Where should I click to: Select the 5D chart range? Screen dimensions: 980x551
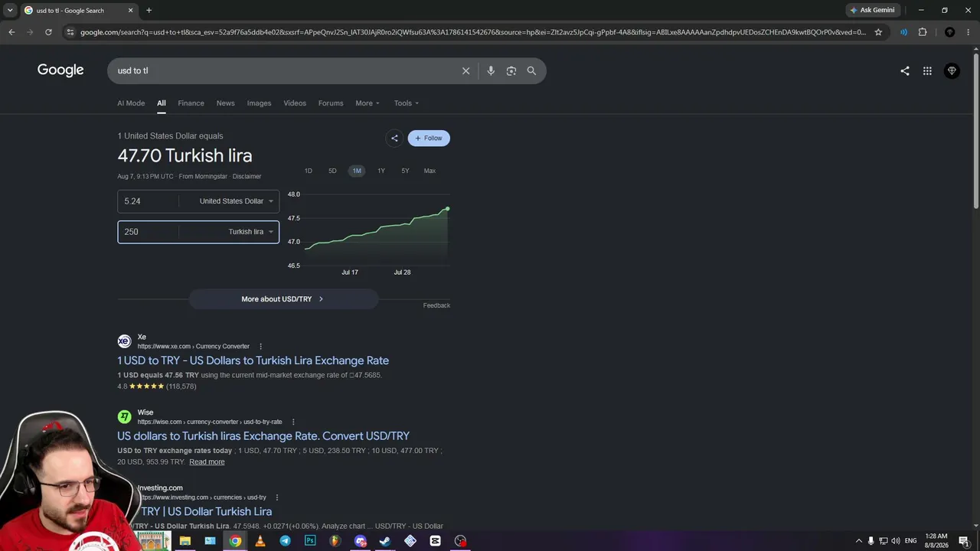[x=332, y=171]
